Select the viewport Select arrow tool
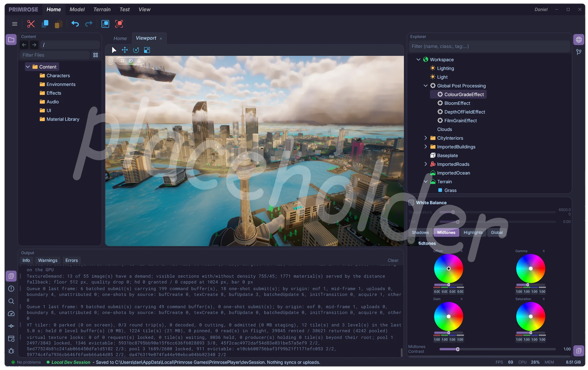 point(114,50)
